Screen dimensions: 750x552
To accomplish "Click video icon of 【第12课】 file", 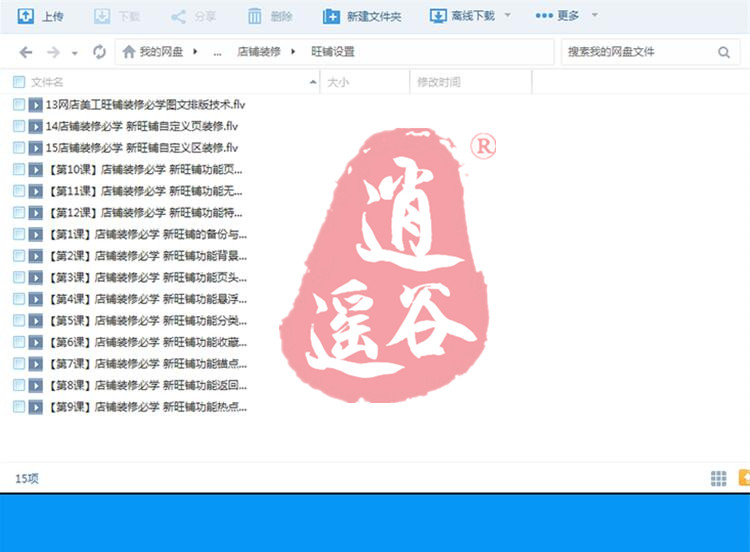I will tap(35, 213).
